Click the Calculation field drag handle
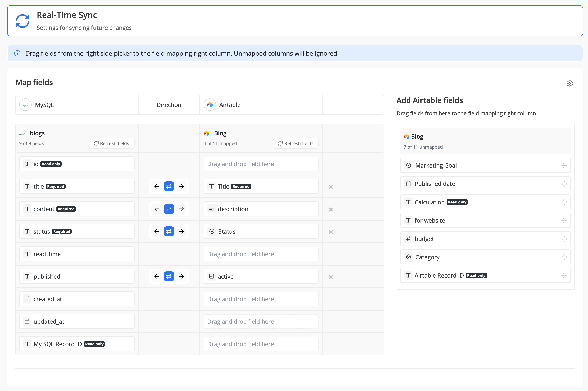The image size is (588, 391). 564,202
